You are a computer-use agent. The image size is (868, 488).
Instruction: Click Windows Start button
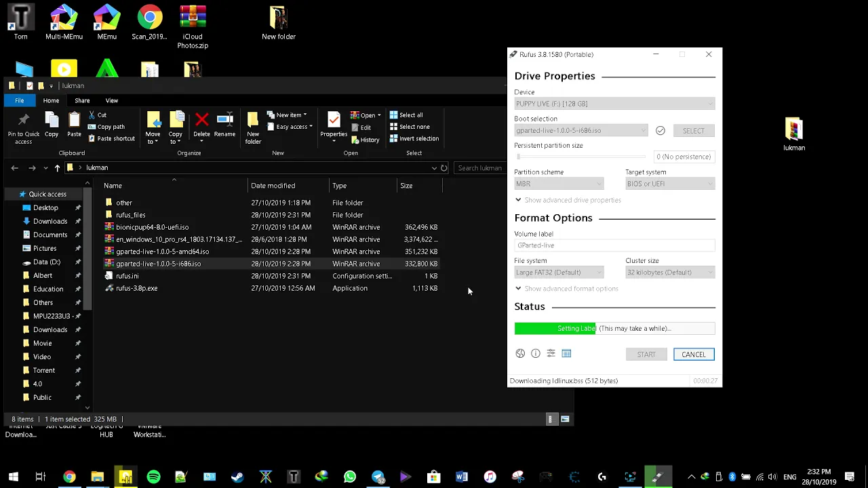point(13,476)
